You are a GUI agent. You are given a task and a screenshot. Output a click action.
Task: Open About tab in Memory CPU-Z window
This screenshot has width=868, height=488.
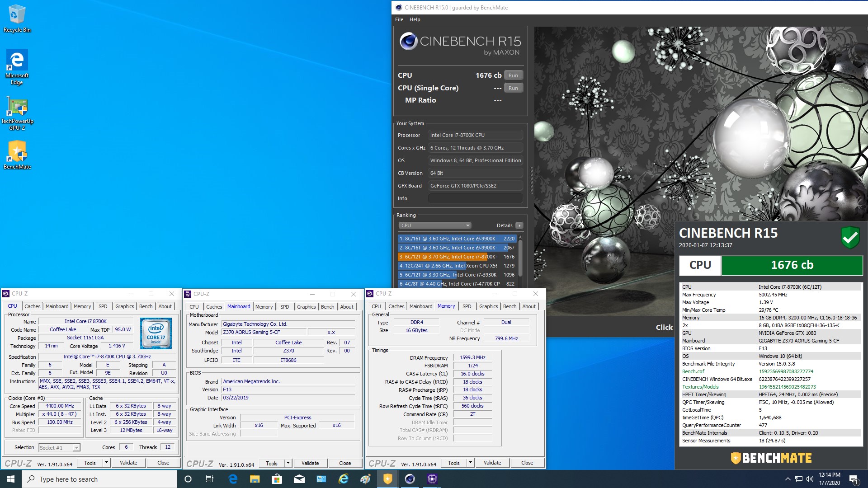tap(529, 306)
